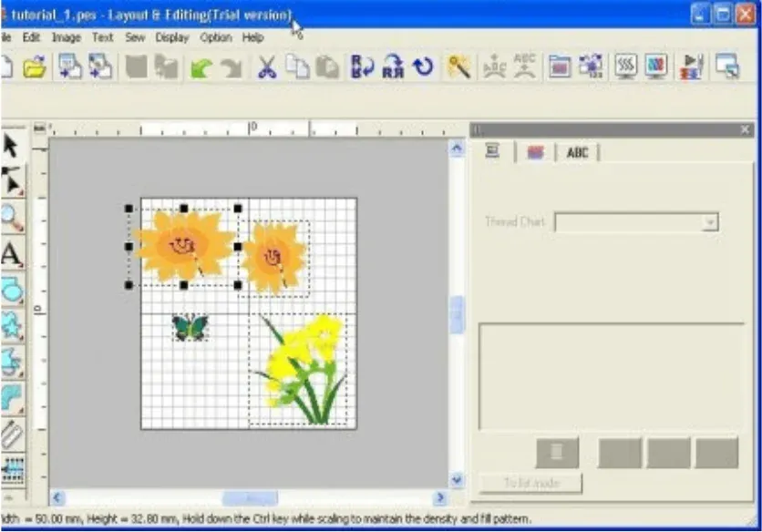Close the attributes side panel

point(745,129)
